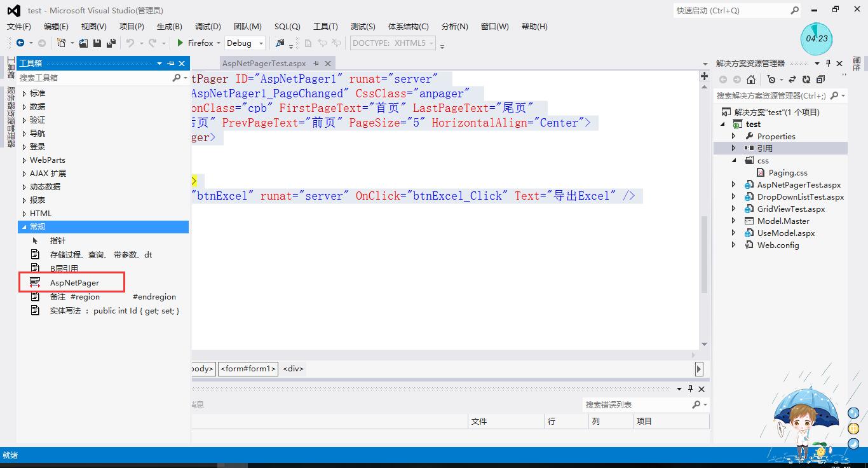Image resolution: width=868 pixels, height=468 pixels.
Task: Expand the 数据 toolbox group
Action: coord(24,107)
